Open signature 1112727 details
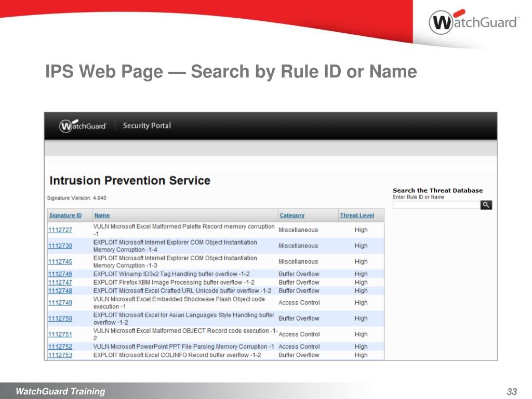The width and height of the screenshot is (532, 399). point(60,230)
